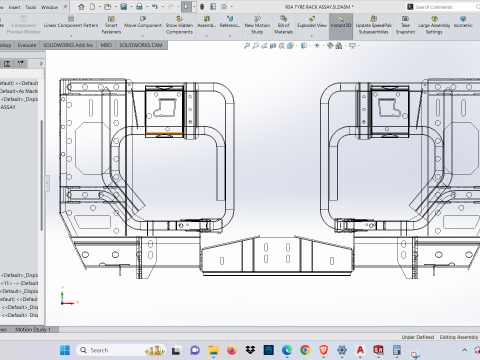Open the Window menu
Image resolution: width=480 pixels, height=360 pixels.
tap(49, 7)
